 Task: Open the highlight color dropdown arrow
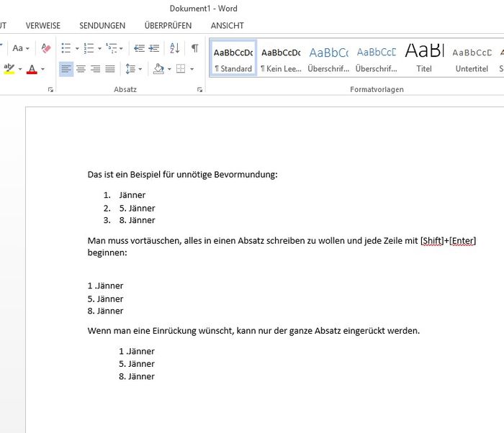[x=20, y=69]
